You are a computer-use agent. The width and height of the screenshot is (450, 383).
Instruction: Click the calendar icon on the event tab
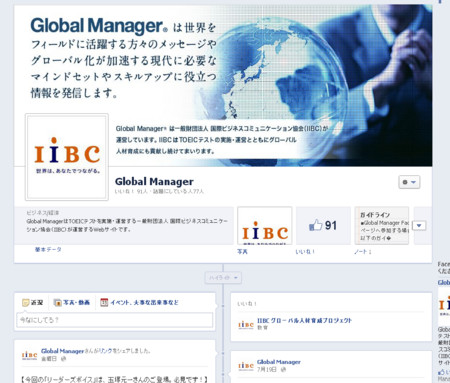coord(104,302)
